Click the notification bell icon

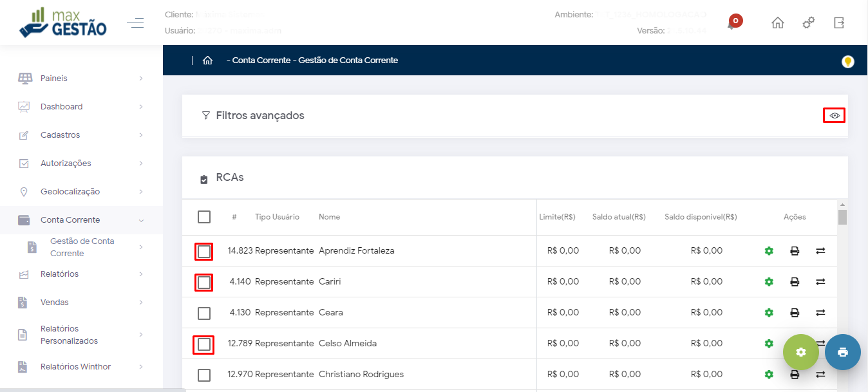tap(731, 24)
